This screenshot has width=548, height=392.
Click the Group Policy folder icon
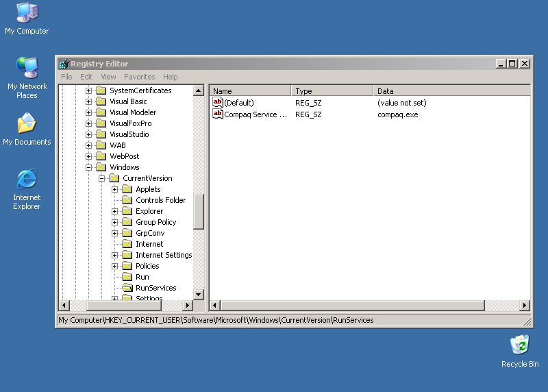(x=127, y=222)
